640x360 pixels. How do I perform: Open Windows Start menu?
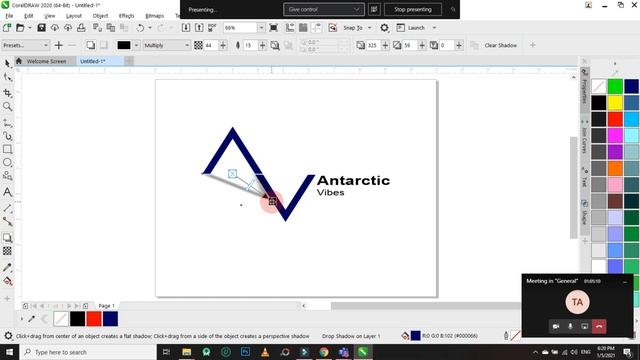(x=9, y=352)
